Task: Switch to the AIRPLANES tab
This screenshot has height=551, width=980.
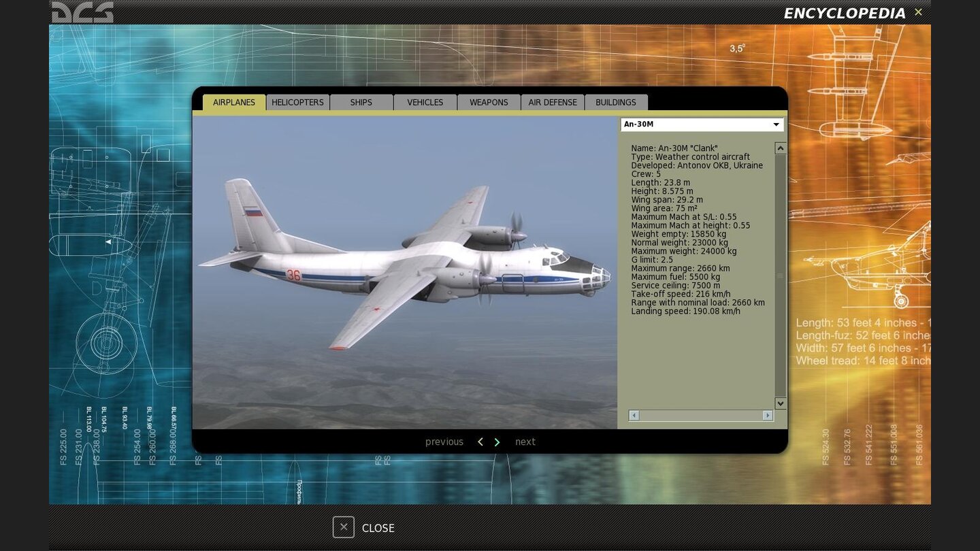Action: pyautogui.click(x=234, y=102)
